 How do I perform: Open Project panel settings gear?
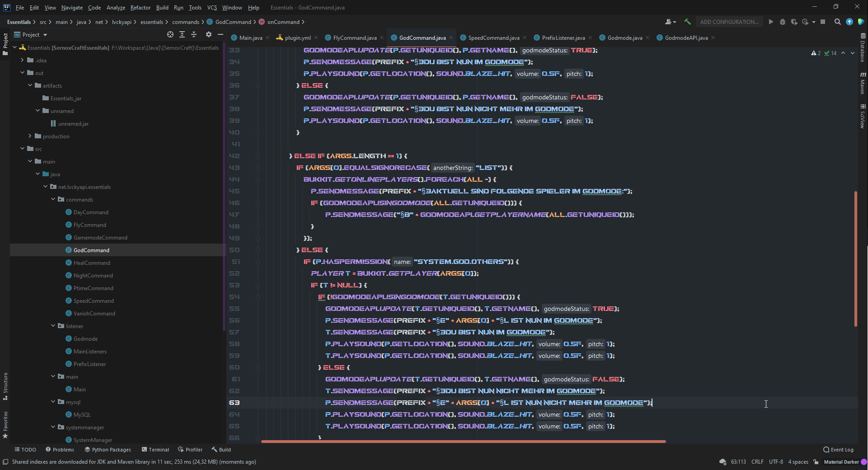[208, 34]
